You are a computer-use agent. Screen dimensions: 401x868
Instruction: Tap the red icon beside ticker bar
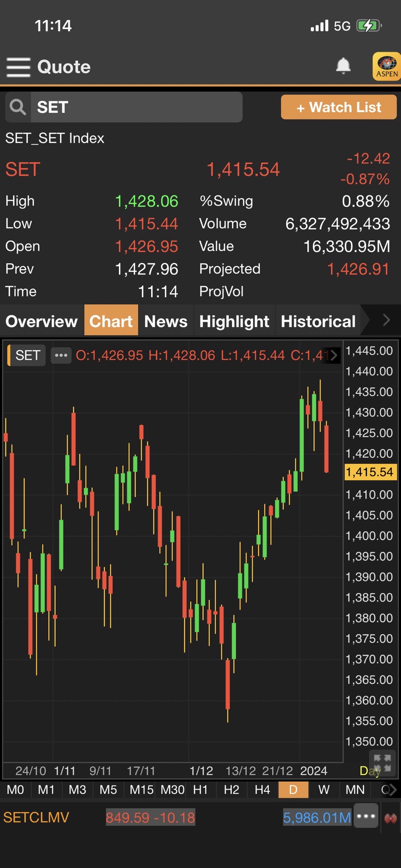390,818
